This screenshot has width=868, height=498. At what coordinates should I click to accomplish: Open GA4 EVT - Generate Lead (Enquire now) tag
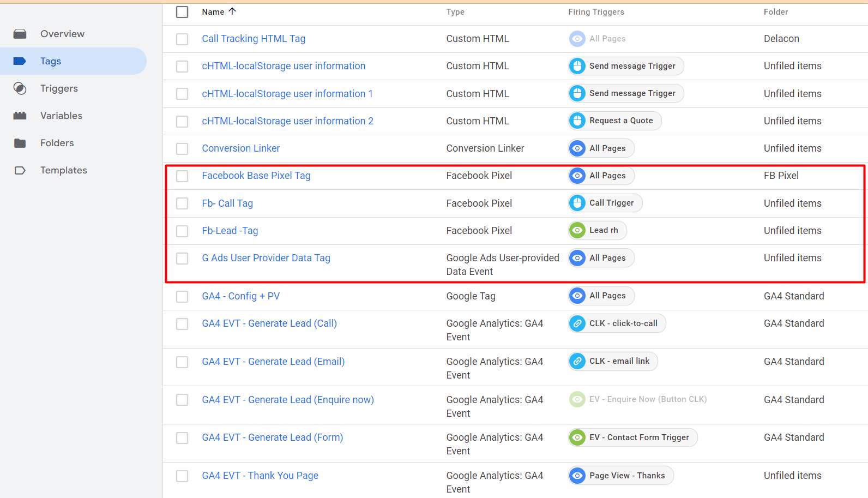point(288,400)
